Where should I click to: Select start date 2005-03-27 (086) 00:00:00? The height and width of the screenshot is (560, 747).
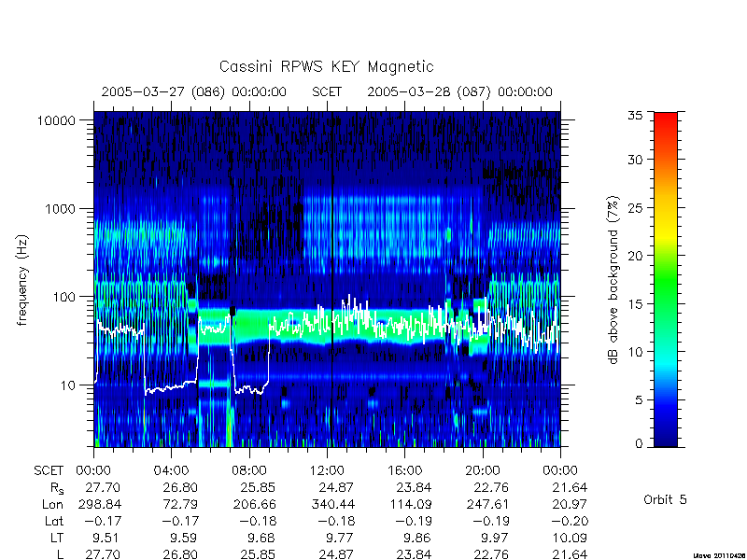tap(194, 91)
